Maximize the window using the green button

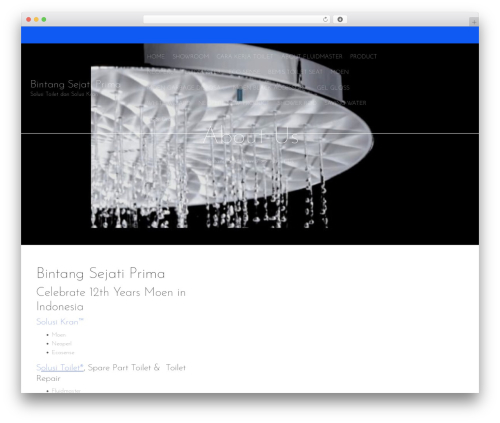(x=44, y=20)
